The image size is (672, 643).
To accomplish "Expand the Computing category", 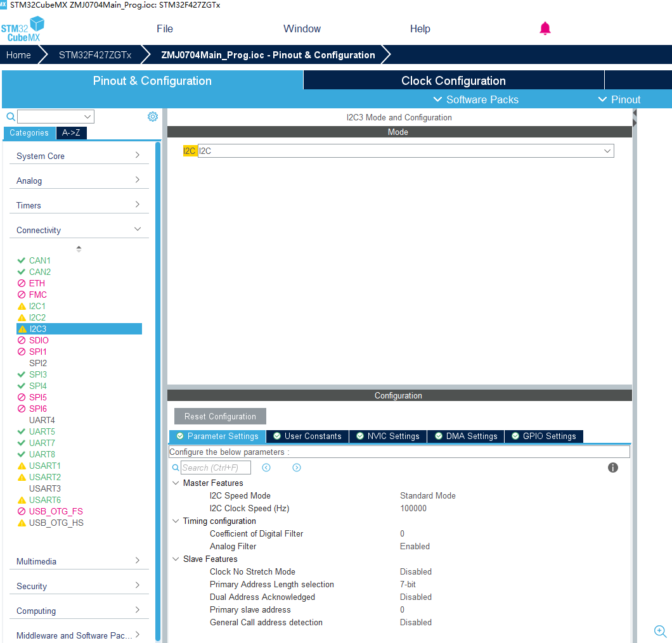I will (x=79, y=611).
